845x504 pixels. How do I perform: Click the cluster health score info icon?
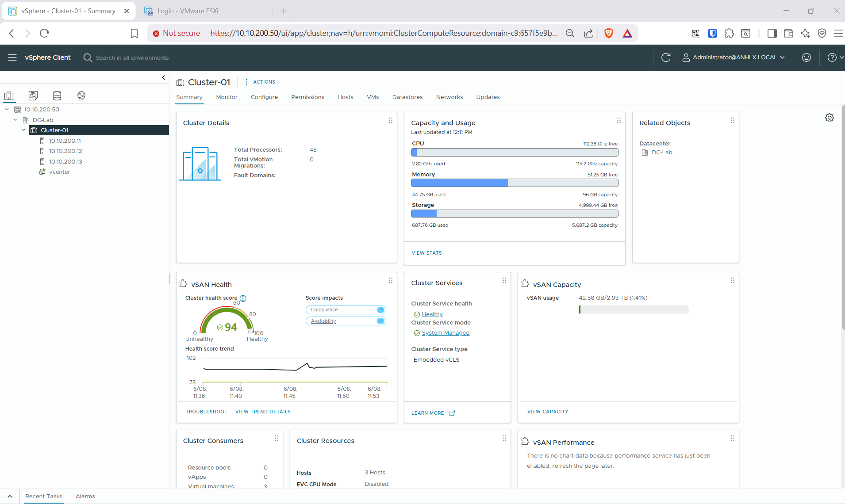[243, 298]
